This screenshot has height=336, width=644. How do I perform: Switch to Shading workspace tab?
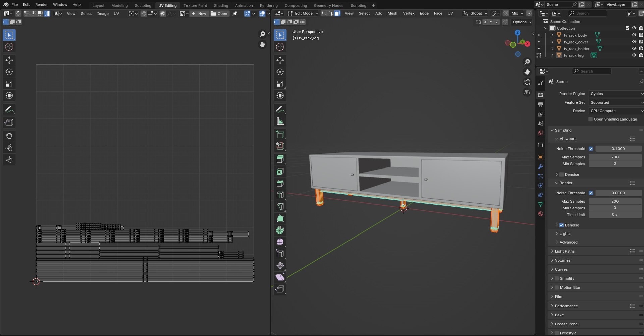(x=221, y=5)
